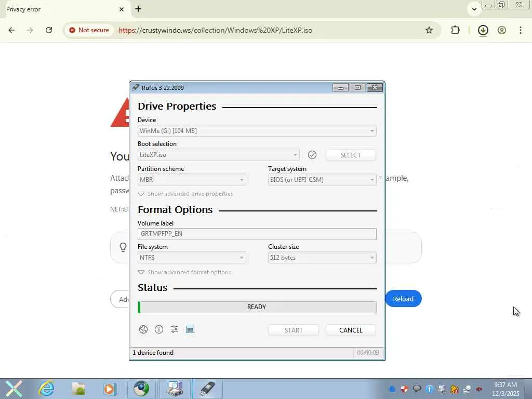
Task: Open the Device dropdown showing WinMe (G:)
Action: [257, 131]
